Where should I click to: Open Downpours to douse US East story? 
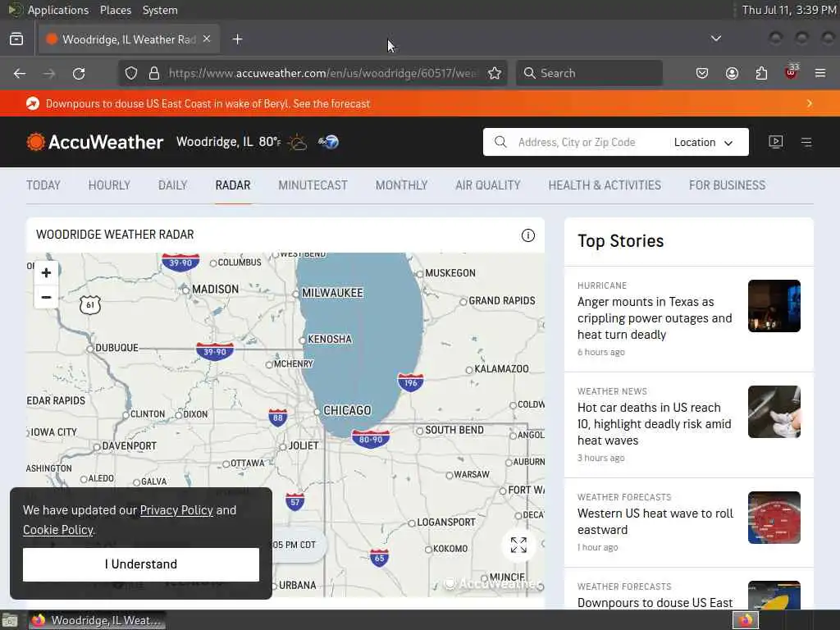[655, 603]
